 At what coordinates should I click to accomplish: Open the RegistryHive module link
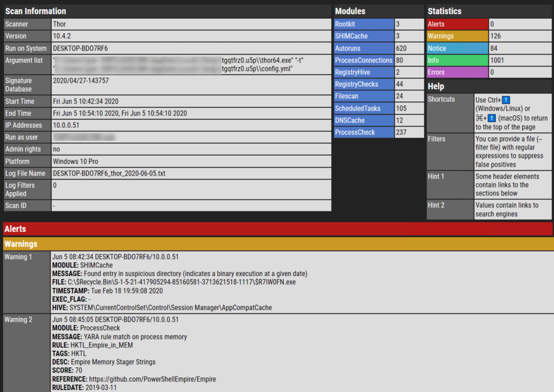pyautogui.click(x=352, y=72)
